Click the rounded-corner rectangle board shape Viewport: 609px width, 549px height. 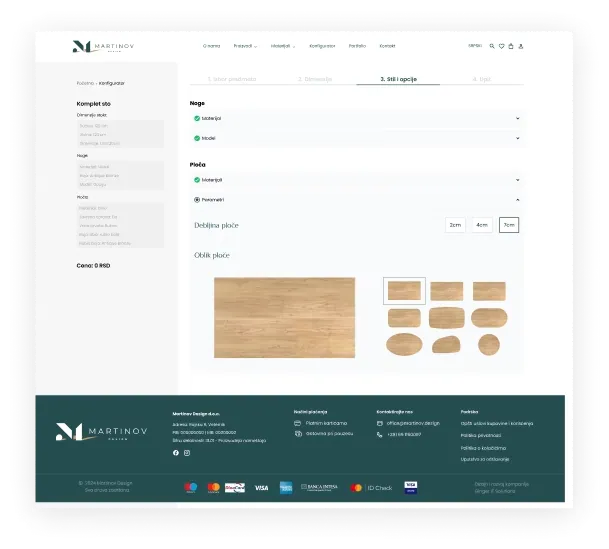(404, 318)
